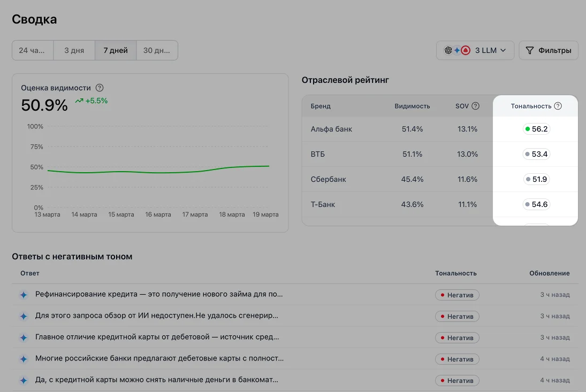Screen dimensions: 586x392
Task: Click sparkle icon beside Многие российские банки answer
Action: pos(24,359)
